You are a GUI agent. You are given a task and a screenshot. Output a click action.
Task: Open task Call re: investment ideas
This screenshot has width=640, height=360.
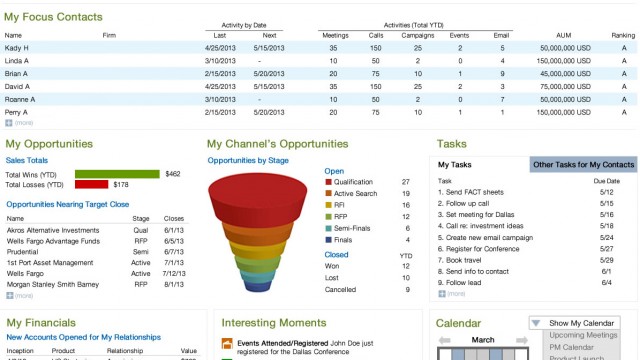click(x=480, y=226)
